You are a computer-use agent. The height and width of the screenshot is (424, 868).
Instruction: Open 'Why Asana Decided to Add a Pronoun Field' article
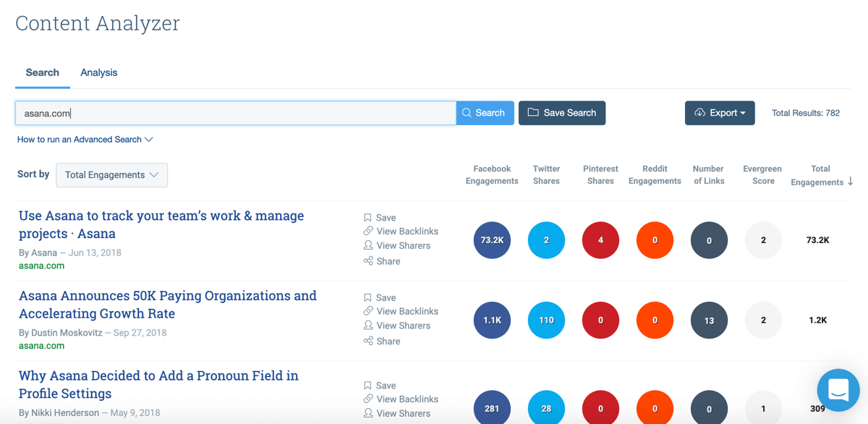pos(158,385)
